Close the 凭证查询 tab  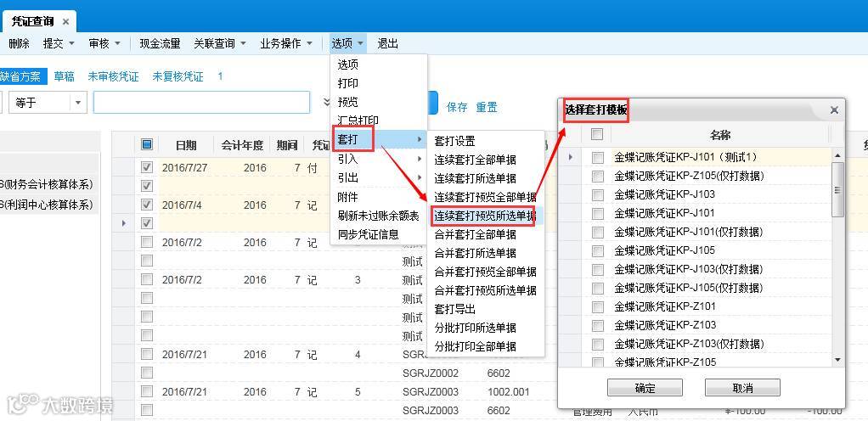pos(65,22)
